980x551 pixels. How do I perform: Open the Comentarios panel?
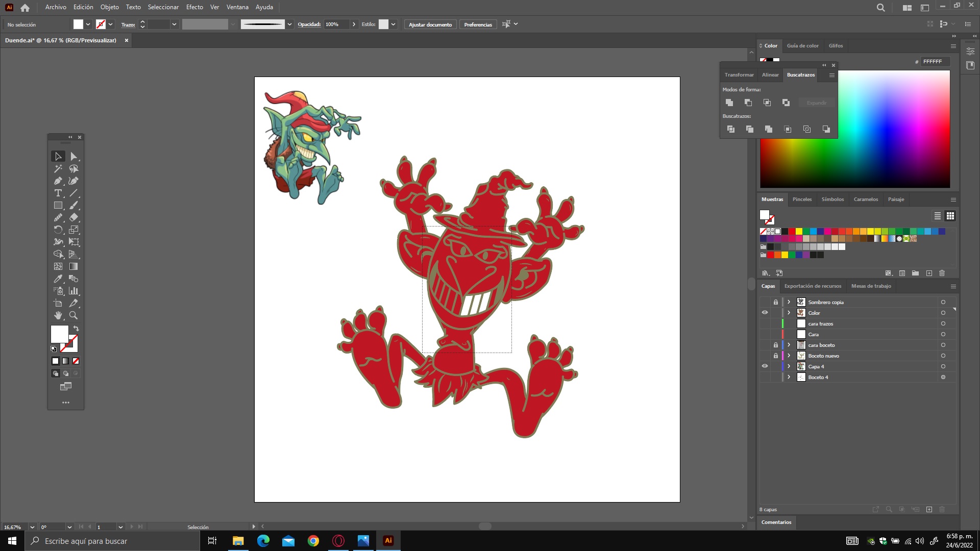tap(776, 522)
